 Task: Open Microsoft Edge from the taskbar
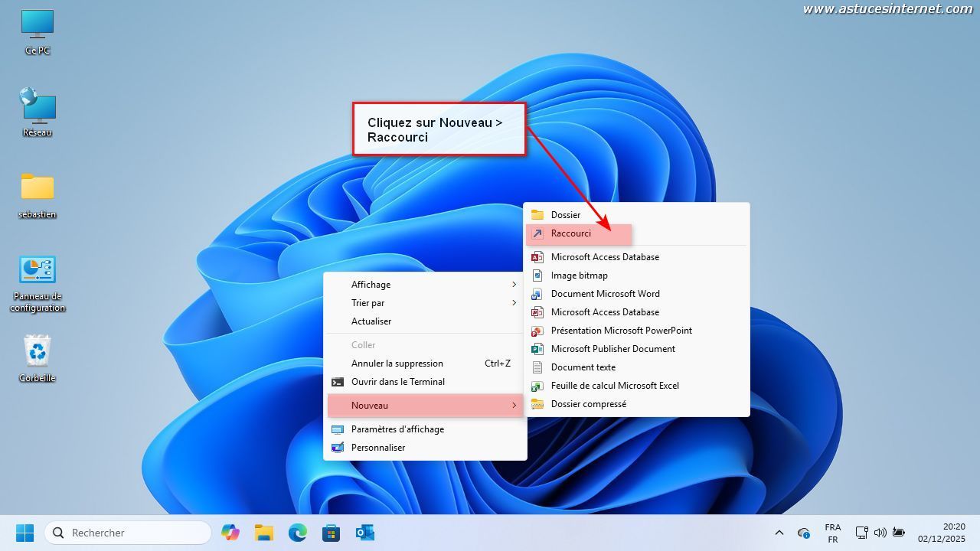tap(297, 533)
